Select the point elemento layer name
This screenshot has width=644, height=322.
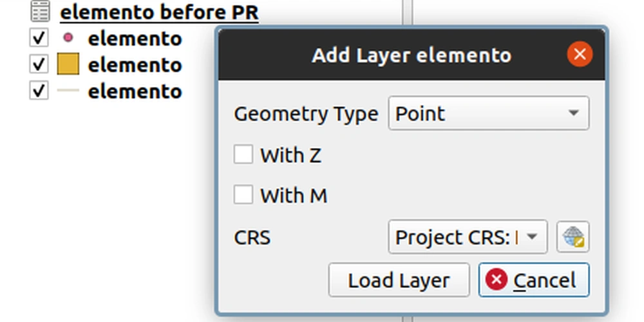click(135, 38)
